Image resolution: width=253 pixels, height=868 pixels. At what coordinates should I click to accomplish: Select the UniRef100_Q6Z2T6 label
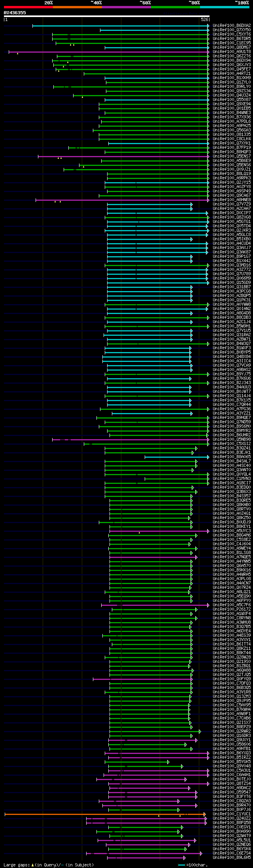(232, 56)
